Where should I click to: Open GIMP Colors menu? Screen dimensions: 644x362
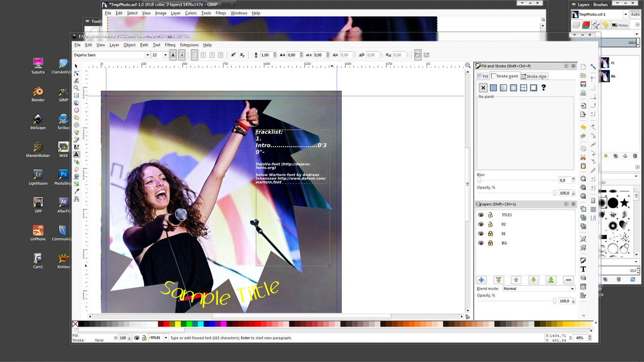[x=191, y=13]
